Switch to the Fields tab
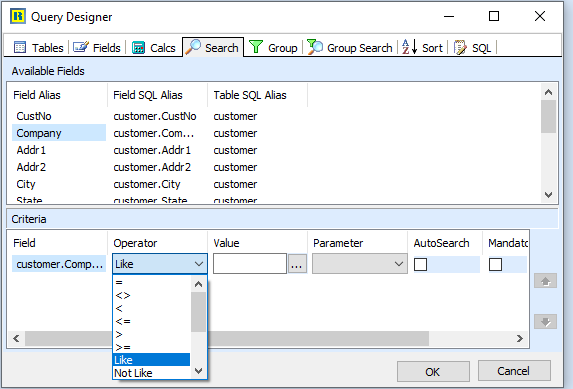Screen dimensions: 573x389 (x=96, y=48)
